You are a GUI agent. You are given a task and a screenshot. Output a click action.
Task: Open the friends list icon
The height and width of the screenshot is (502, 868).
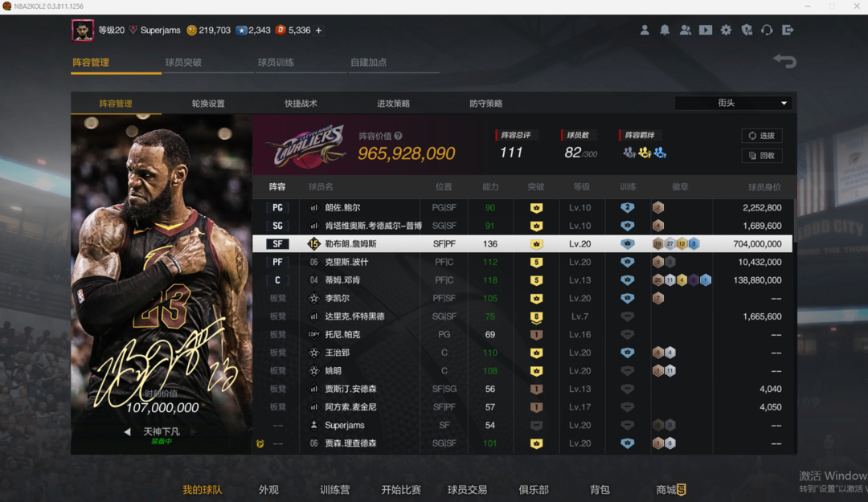pyautogui.click(x=686, y=30)
